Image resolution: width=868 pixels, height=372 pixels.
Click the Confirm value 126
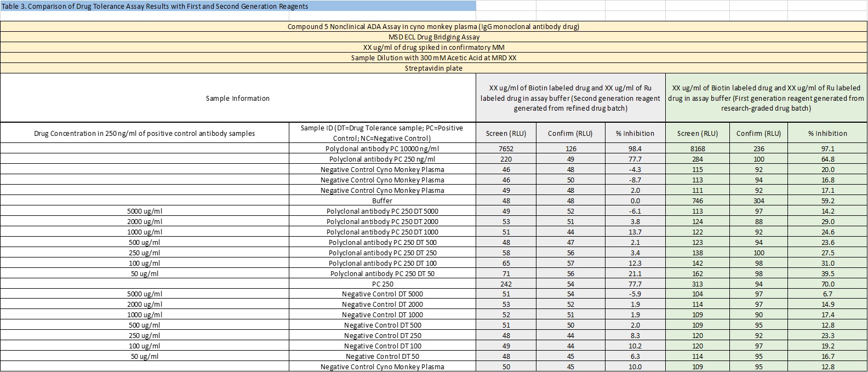coord(570,149)
